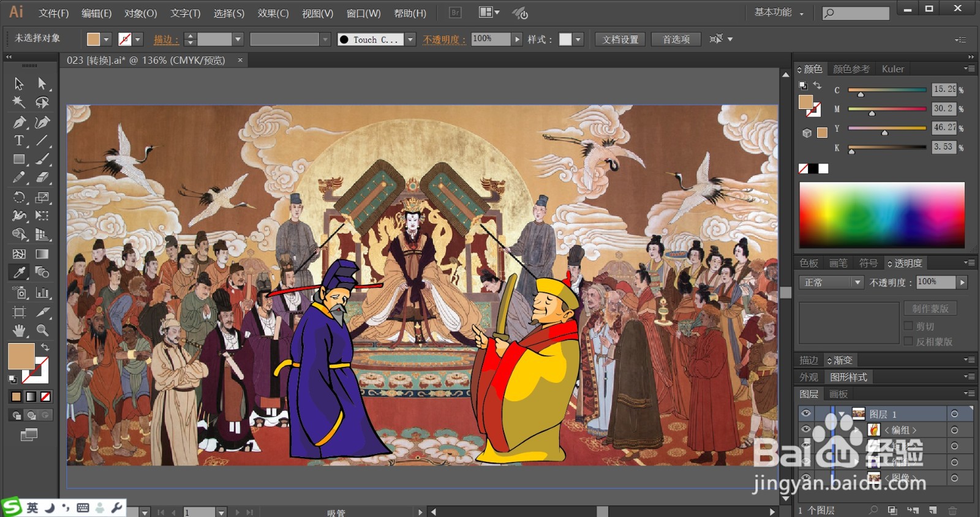Image resolution: width=980 pixels, height=517 pixels.
Task: Select the Selection arrow tool
Action: [19, 83]
